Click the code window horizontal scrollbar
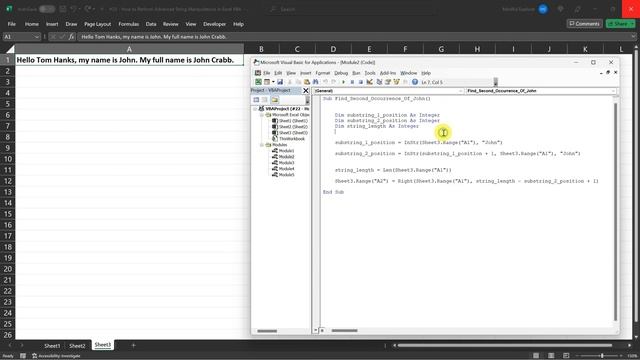The width and height of the screenshot is (640, 360). click(344, 331)
